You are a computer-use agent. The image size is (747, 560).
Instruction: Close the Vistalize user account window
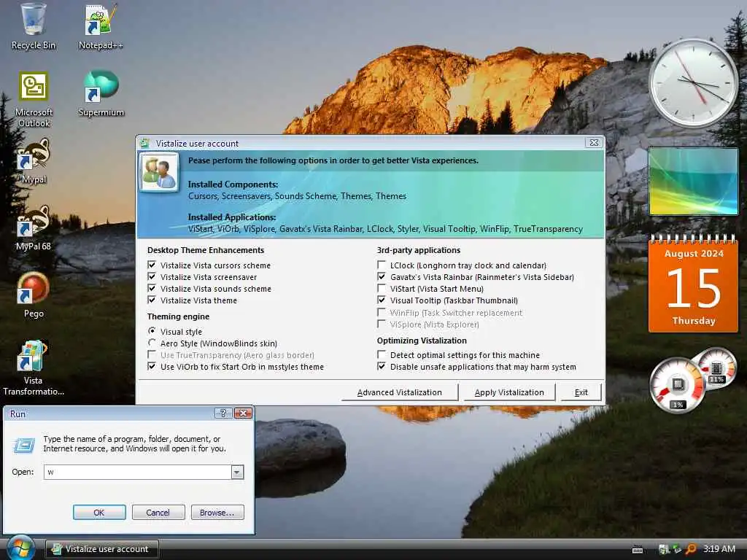pos(594,143)
